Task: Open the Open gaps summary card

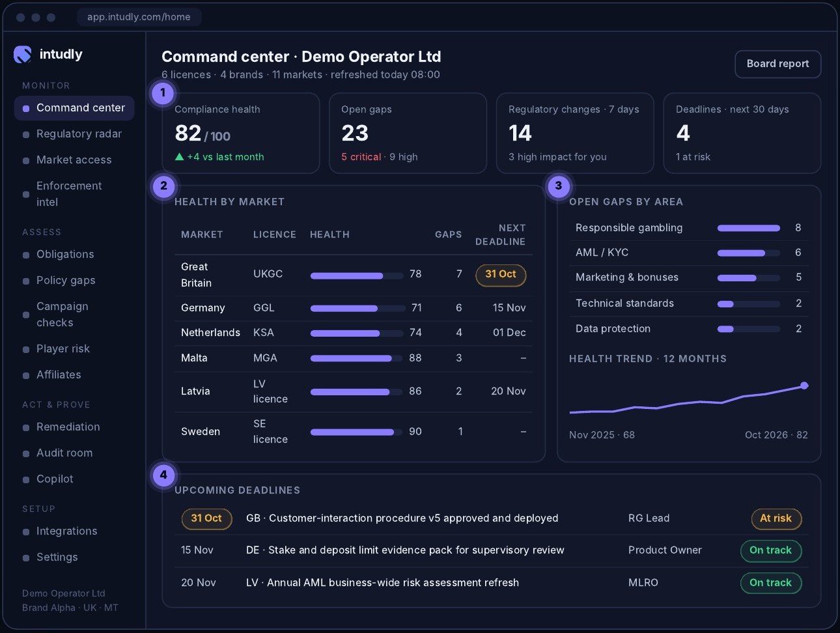Action: coord(408,133)
